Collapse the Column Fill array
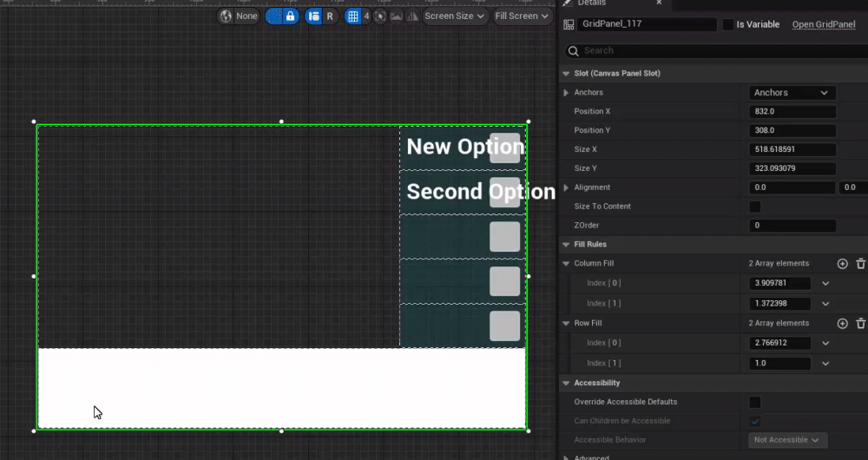 click(x=566, y=264)
